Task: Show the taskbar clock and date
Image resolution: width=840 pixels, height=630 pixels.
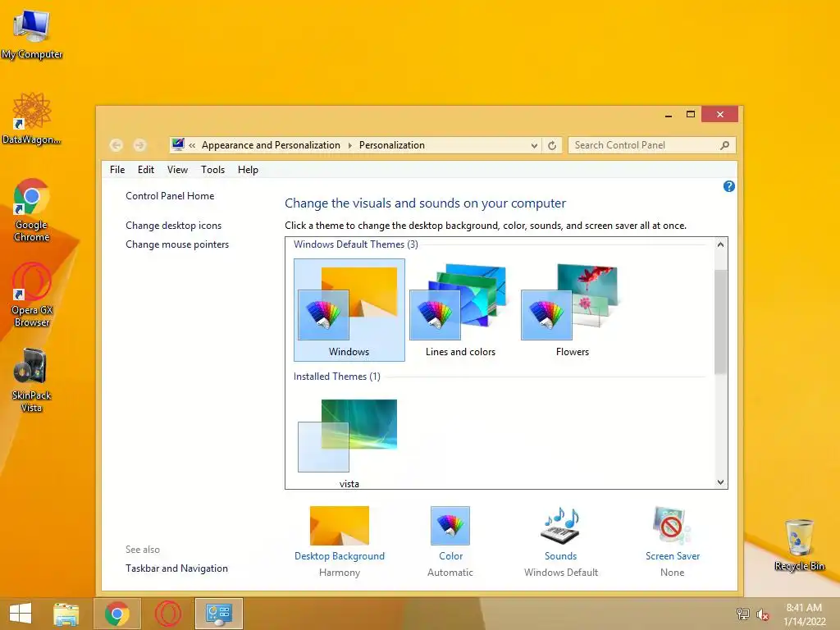Action: 804,614
